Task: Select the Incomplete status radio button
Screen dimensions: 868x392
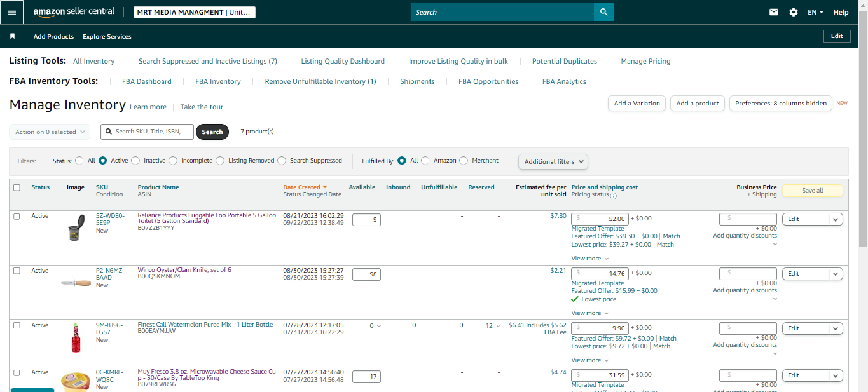Action: [x=174, y=161]
